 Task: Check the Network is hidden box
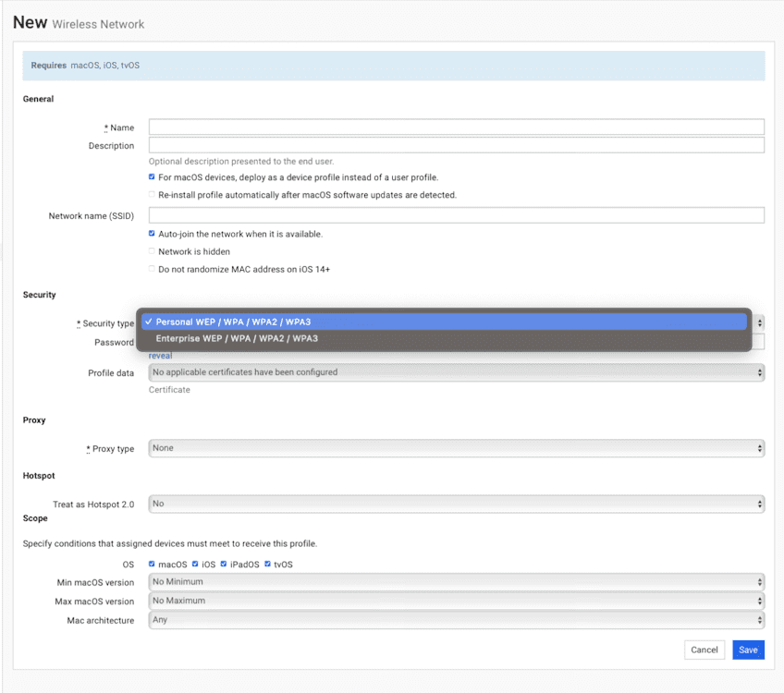(152, 250)
